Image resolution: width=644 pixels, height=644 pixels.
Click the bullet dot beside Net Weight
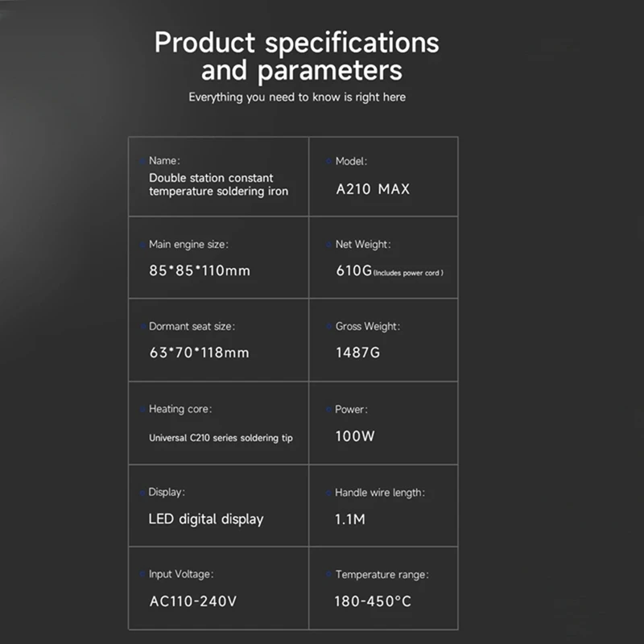click(328, 244)
